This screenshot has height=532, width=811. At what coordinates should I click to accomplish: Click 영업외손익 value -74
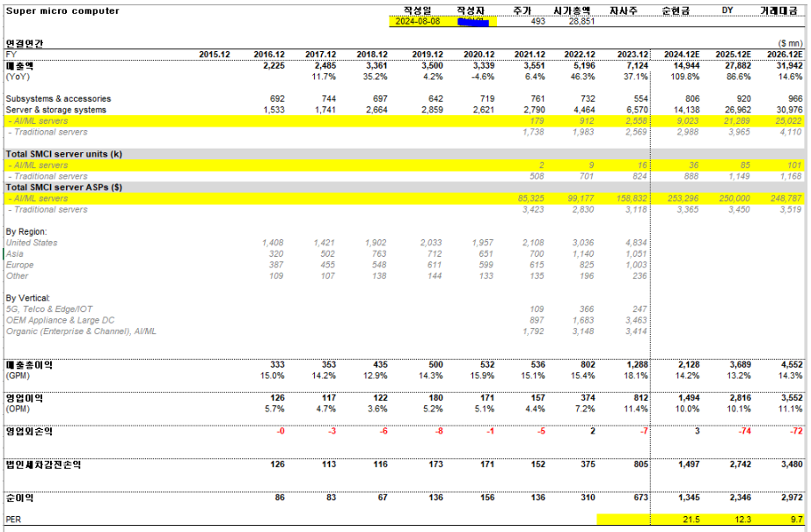pos(744,431)
